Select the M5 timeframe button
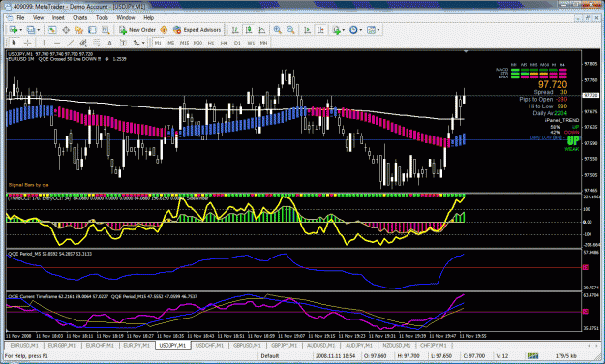 point(171,43)
